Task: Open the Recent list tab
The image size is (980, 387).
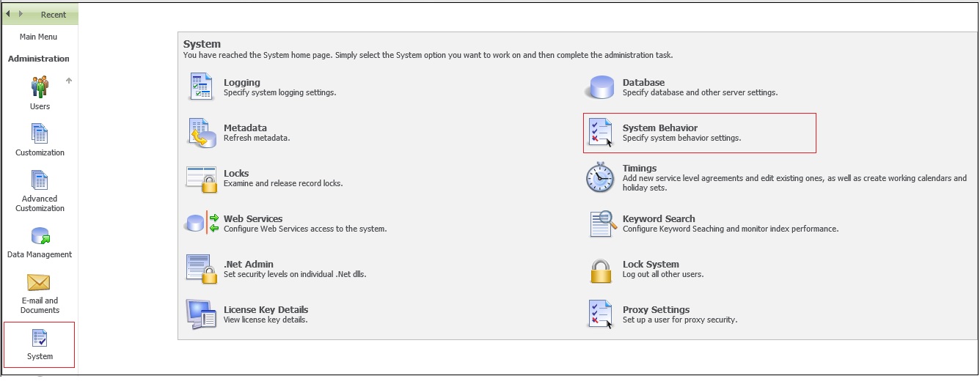Action: (x=54, y=15)
